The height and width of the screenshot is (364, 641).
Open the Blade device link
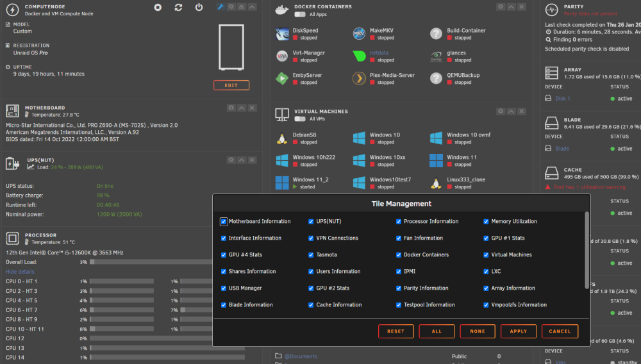(562, 149)
